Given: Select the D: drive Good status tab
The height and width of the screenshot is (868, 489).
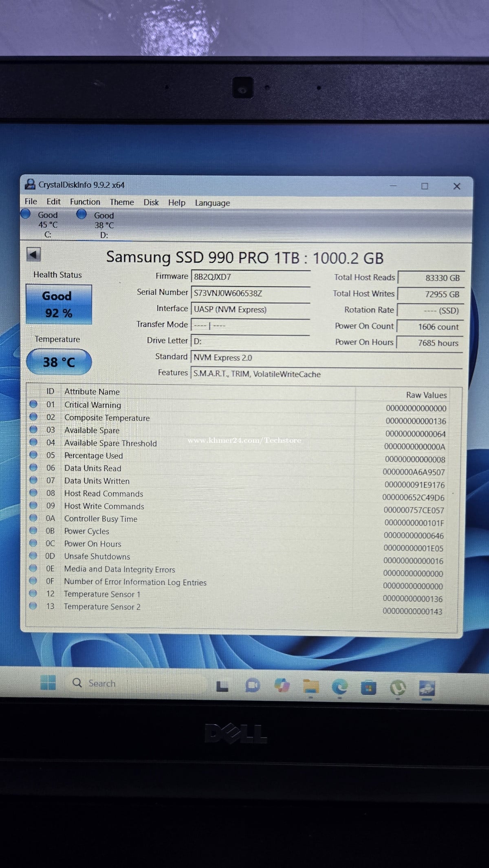Looking at the screenshot, I should point(96,224).
